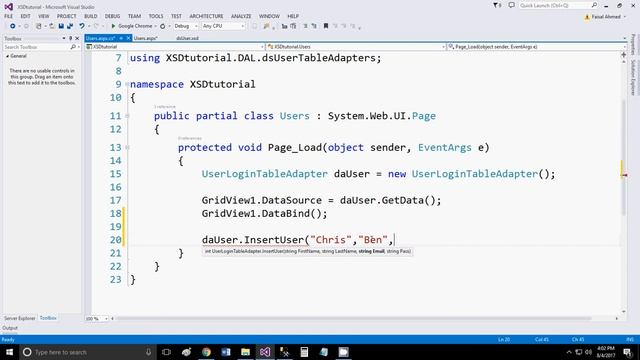
Task: Click the Windows Start button
Action: pos(9,352)
